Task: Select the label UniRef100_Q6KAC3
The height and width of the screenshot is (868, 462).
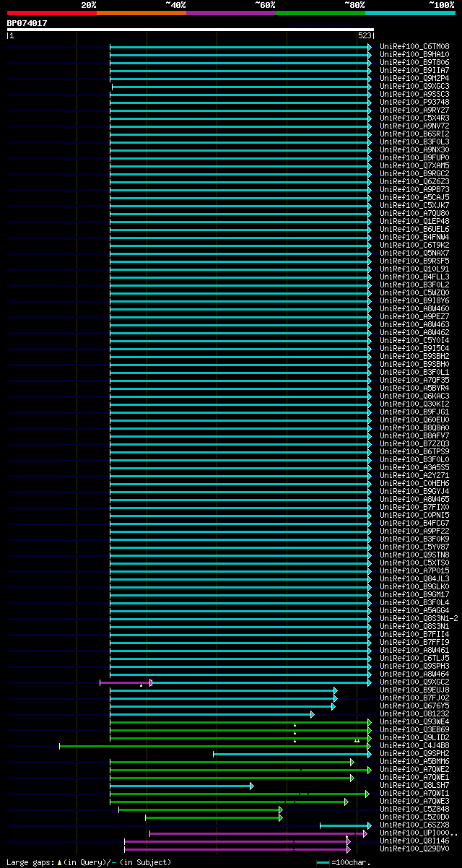Action: point(414,396)
